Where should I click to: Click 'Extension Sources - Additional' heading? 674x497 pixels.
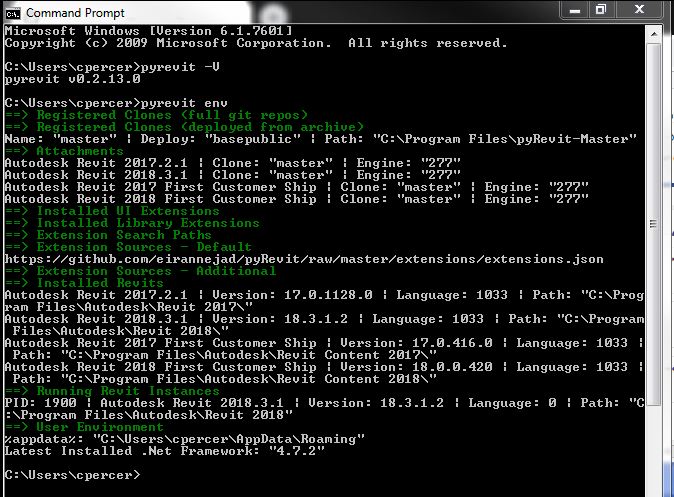(x=141, y=272)
